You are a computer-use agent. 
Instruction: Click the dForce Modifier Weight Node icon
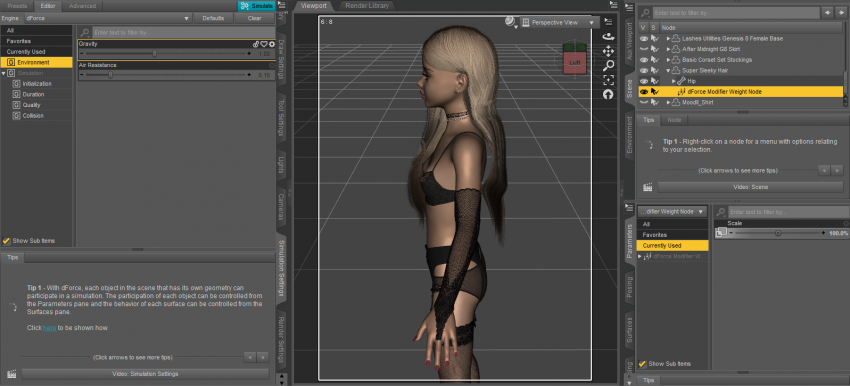tap(682, 92)
